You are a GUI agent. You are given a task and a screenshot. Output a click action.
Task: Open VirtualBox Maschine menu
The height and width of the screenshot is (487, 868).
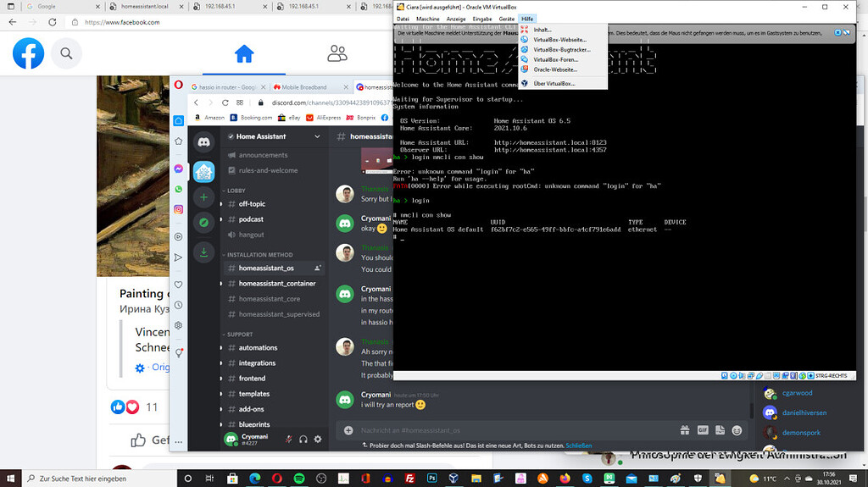pos(428,19)
